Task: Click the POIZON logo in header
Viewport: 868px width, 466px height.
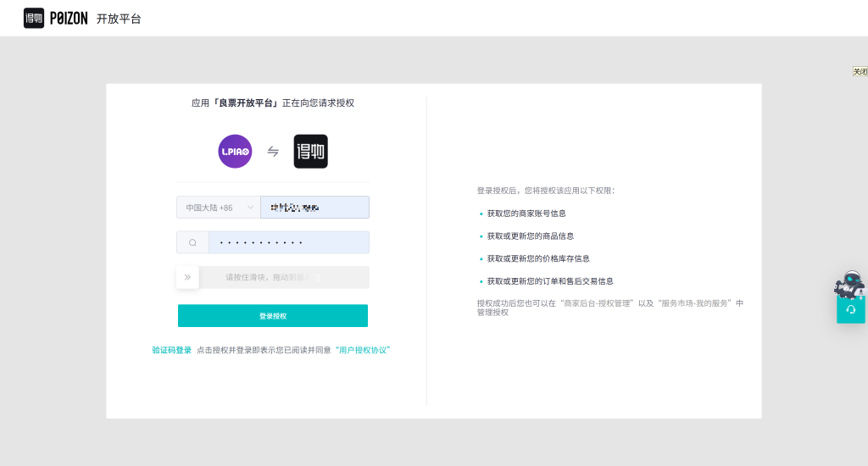Action: [x=55, y=19]
